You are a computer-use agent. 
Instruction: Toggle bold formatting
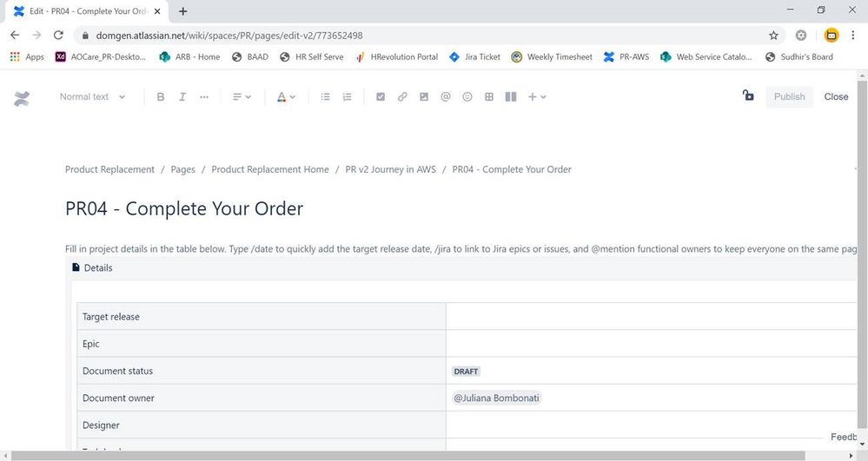161,97
